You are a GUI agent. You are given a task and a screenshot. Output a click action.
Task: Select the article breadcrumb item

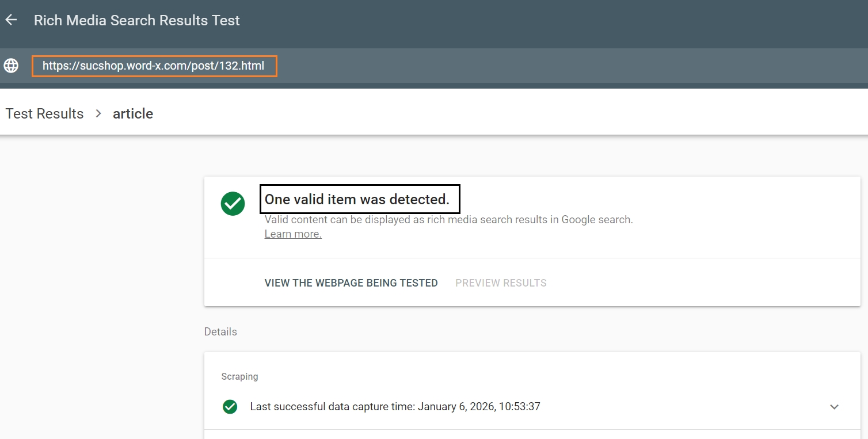click(133, 114)
